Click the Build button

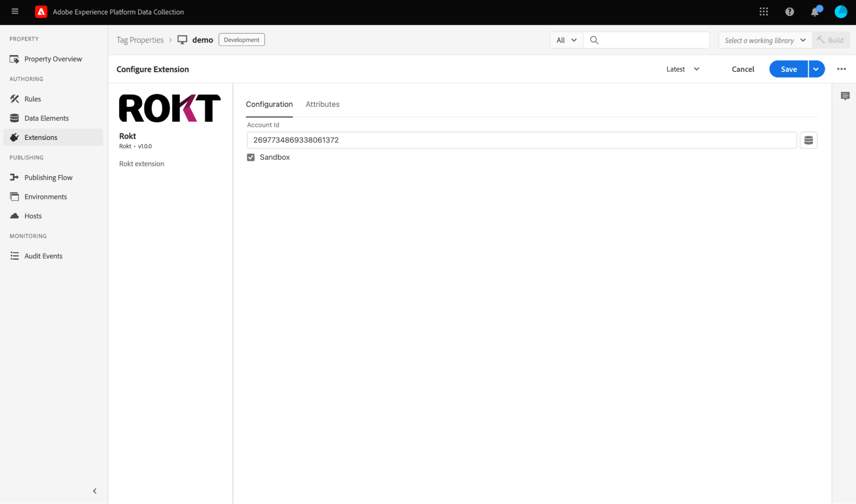click(x=831, y=40)
